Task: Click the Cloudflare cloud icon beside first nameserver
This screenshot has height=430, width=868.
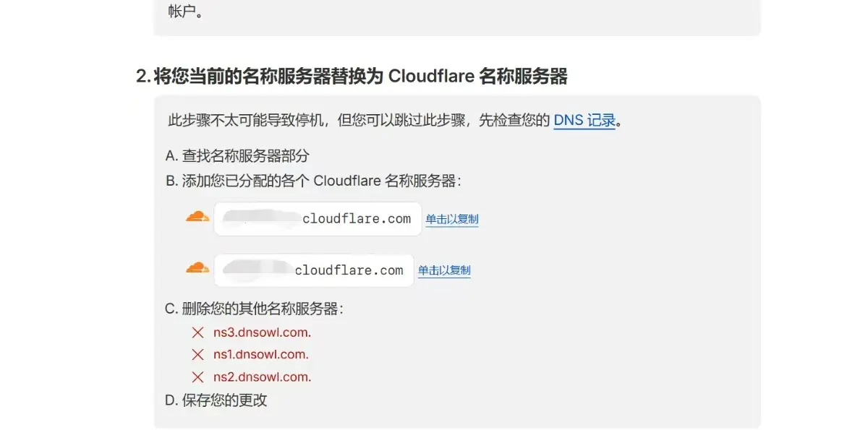Action: click(x=197, y=216)
